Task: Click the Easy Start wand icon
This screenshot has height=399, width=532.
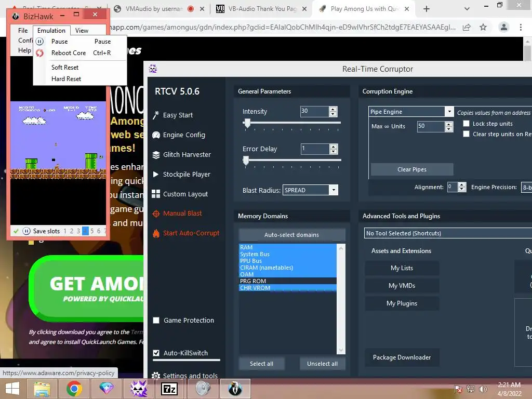Action: [156, 115]
